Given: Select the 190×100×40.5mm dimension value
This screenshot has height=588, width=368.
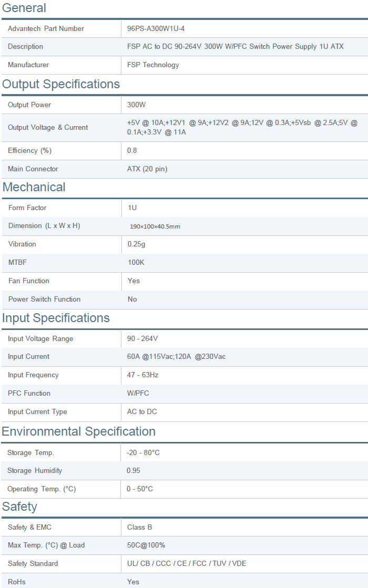Looking at the screenshot, I should pos(155,226).
